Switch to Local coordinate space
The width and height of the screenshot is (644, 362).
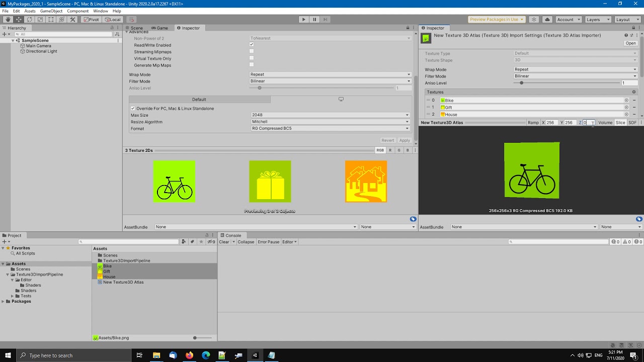113,19
